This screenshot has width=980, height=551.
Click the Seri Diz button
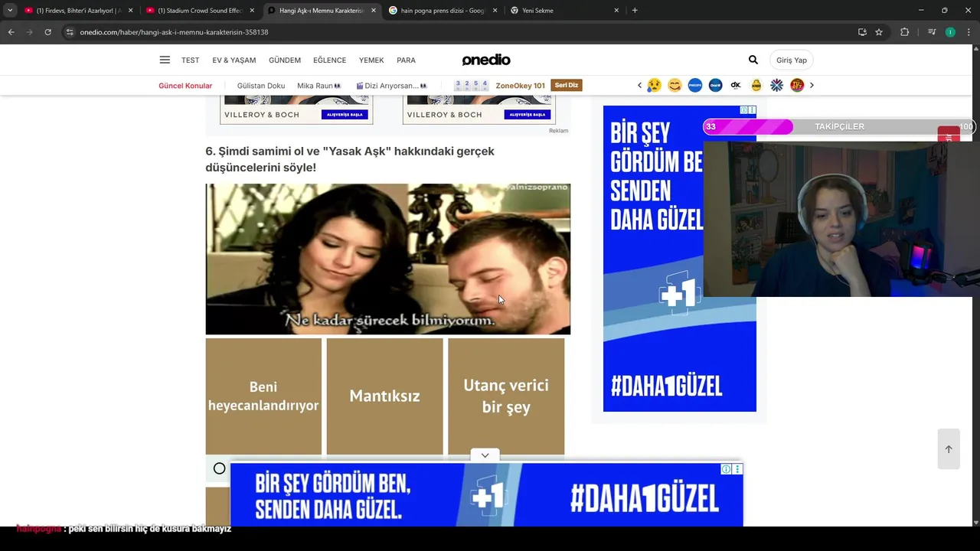pyautogui.click(x=567, y=85)
